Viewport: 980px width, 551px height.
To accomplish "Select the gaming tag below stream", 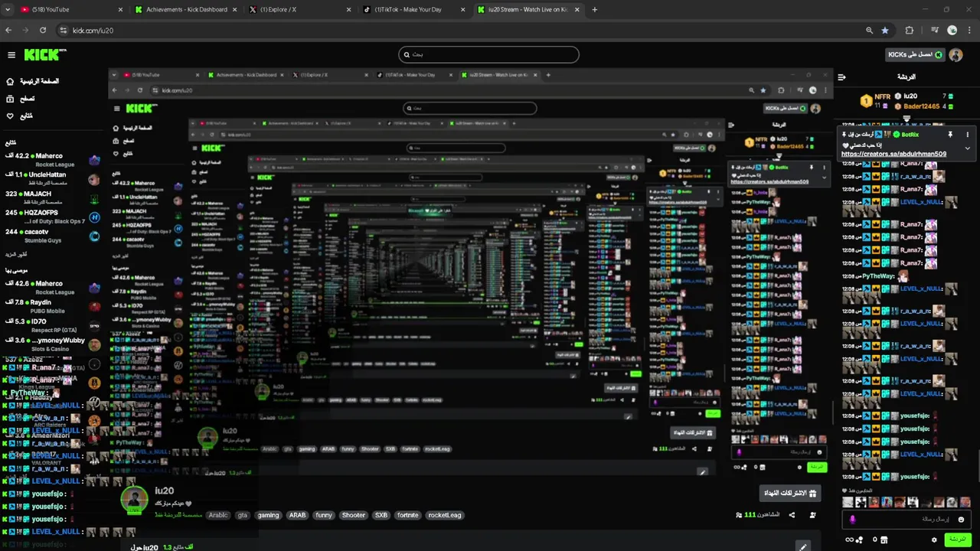I will click(x=268, y=515).
